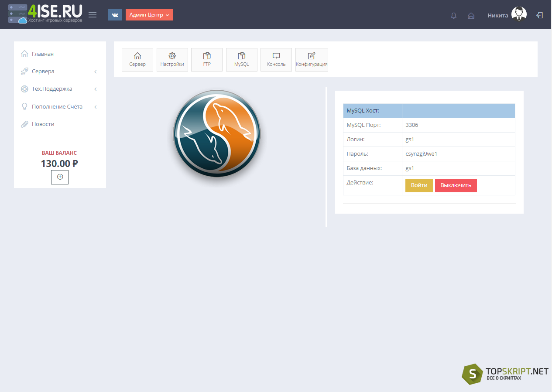552x392 pixels.
Task: Click the home icon beside Главная
Action: (24, 54)
